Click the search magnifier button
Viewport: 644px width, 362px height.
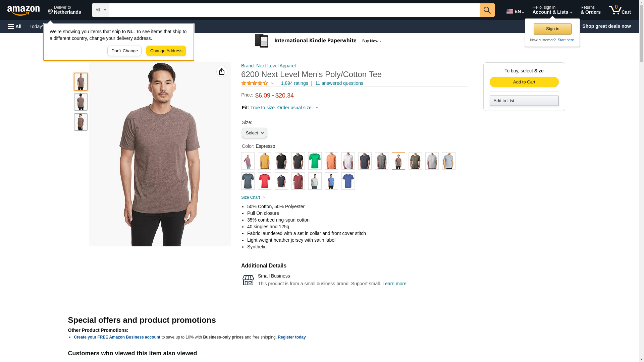pos(487,10)
